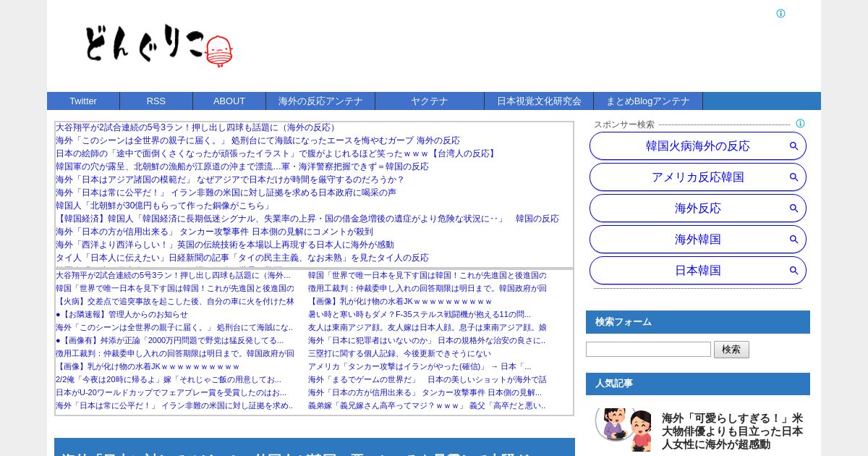This screenshot has width=868, height=456.
Task: Open 暑い時と寒い時もダメ？F-35ステルス戦闘機 link
Action: pyautogui.click(x=420, y=314)
